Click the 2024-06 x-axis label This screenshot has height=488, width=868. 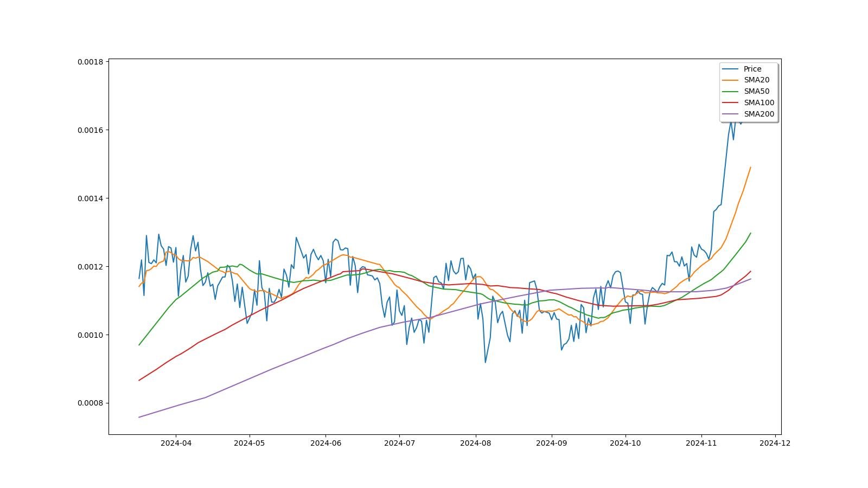tap(325, 443)
